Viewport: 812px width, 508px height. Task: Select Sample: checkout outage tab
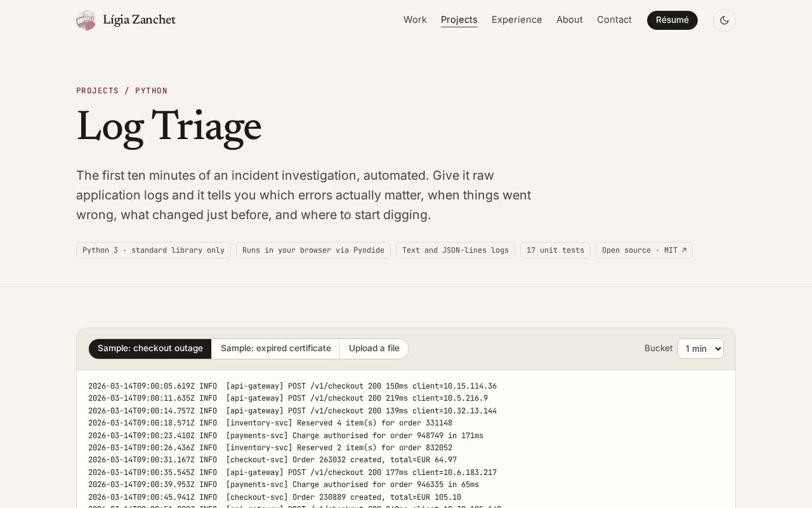pyautogui.click(x=150, y=349)
